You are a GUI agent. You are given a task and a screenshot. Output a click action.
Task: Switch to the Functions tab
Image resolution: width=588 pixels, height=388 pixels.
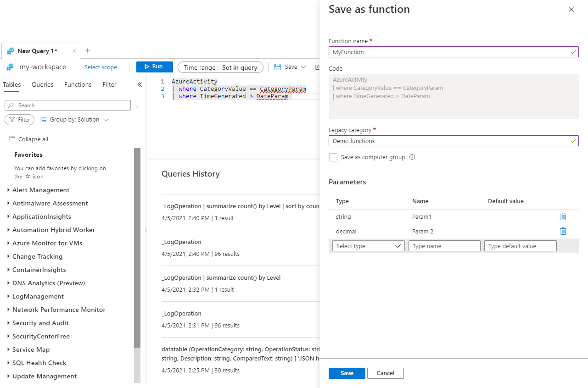(78, 84)
